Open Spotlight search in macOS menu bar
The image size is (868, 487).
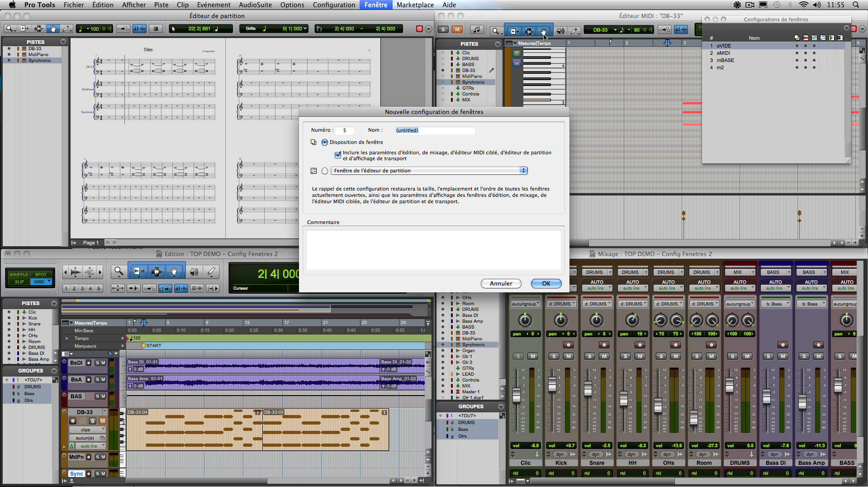856,5
